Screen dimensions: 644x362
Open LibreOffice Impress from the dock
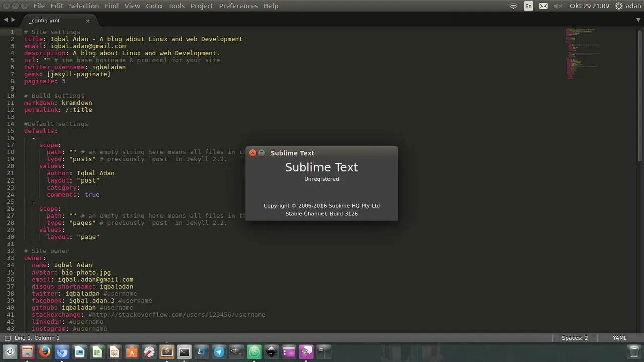tap(114, 352)
